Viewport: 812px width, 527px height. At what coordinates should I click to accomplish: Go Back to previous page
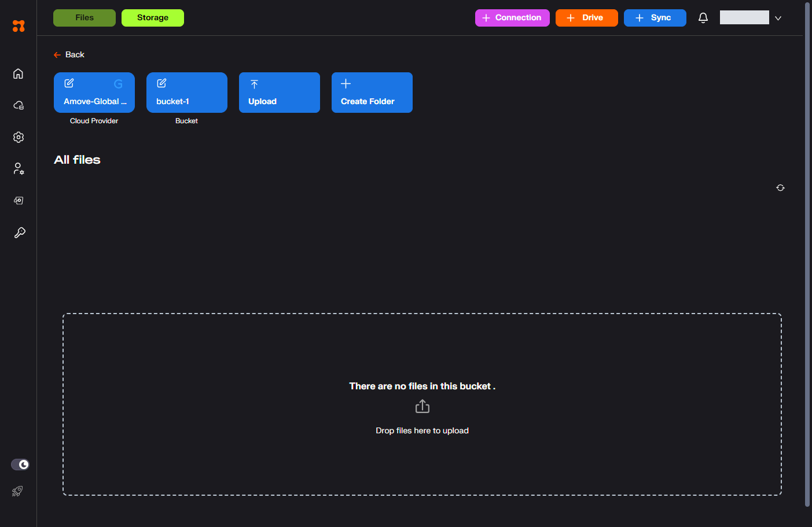coord(69,54)
